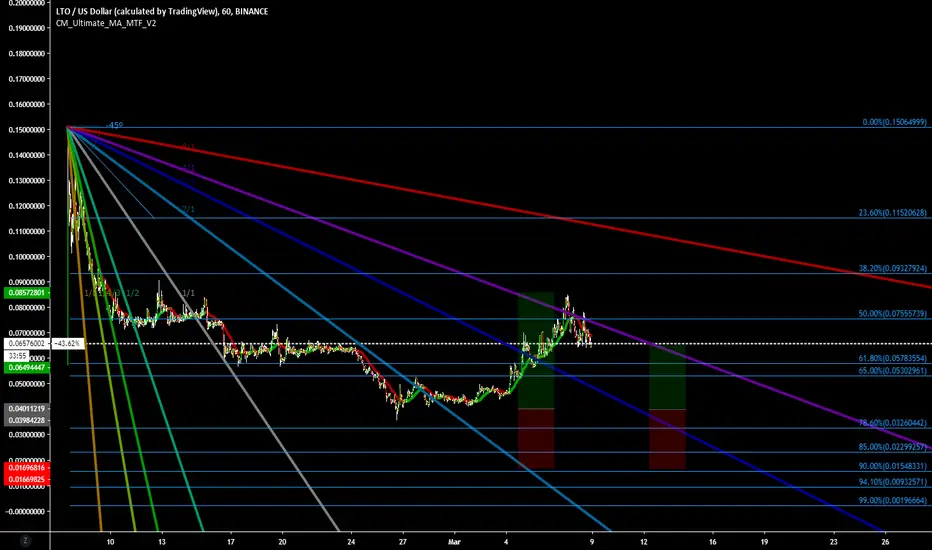Click the white 0.06576002 current price tag
Screen dimensions: 932x550
(x=27, y=343)
